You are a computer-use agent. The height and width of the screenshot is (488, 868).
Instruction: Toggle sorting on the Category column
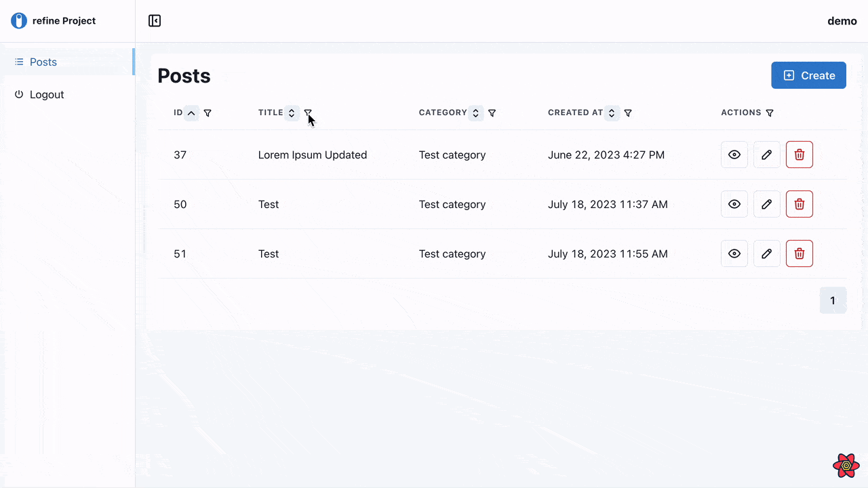point(476,113)
